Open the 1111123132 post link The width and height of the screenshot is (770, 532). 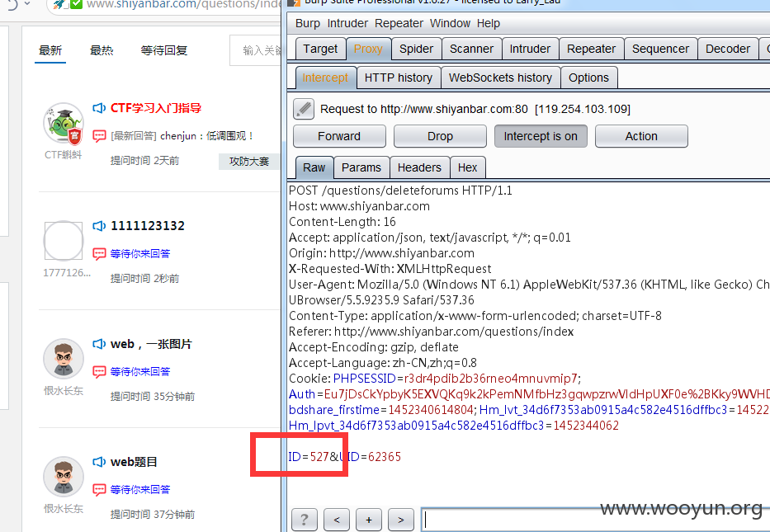tap(148, 226)
